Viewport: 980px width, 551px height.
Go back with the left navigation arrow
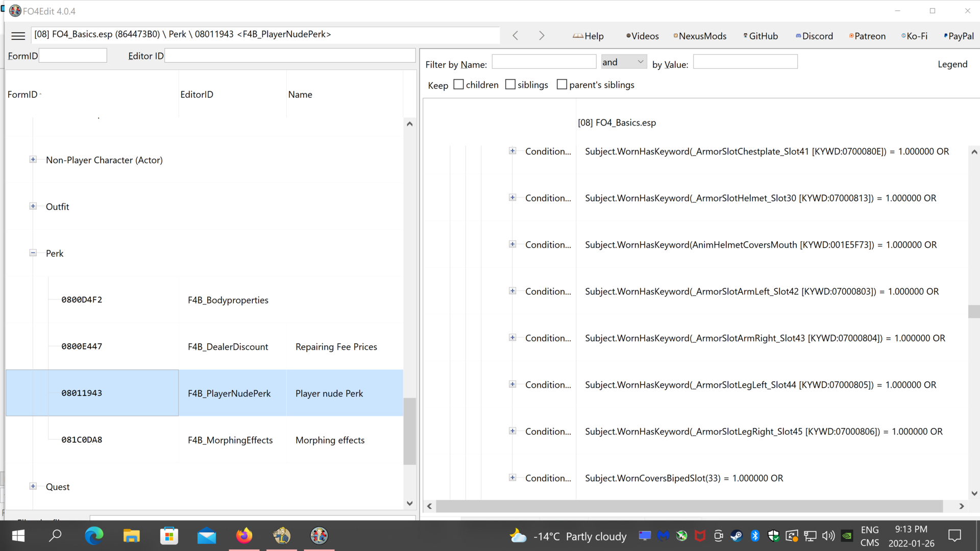click(x=516, y=36)
